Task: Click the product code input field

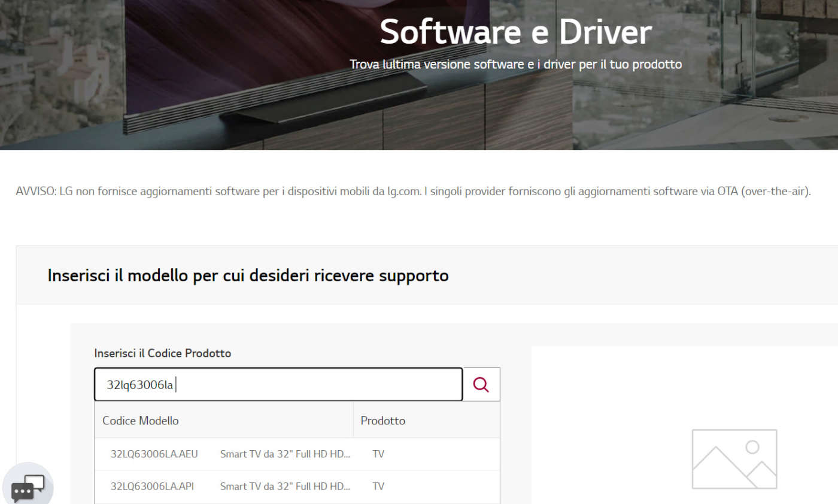Action: 278,384
